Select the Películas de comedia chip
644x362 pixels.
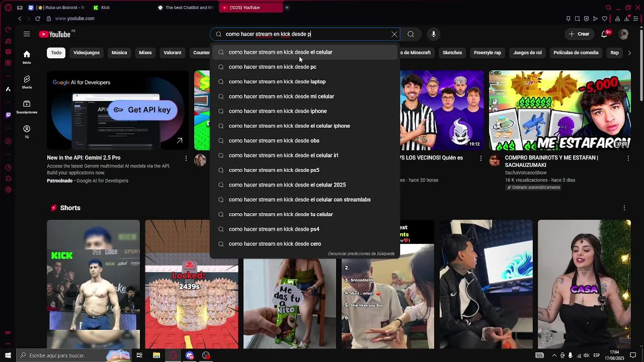[x=576, y=53]
